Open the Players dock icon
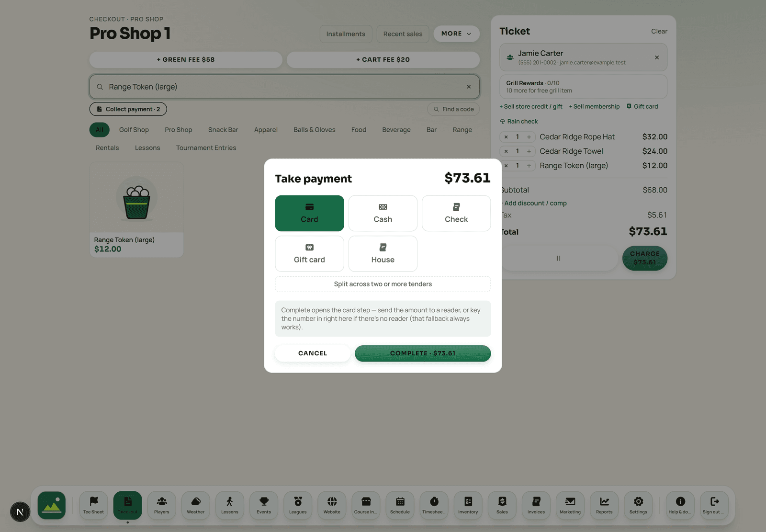Image resolution: width=766 pixels, height=532 pixels. 162,505
